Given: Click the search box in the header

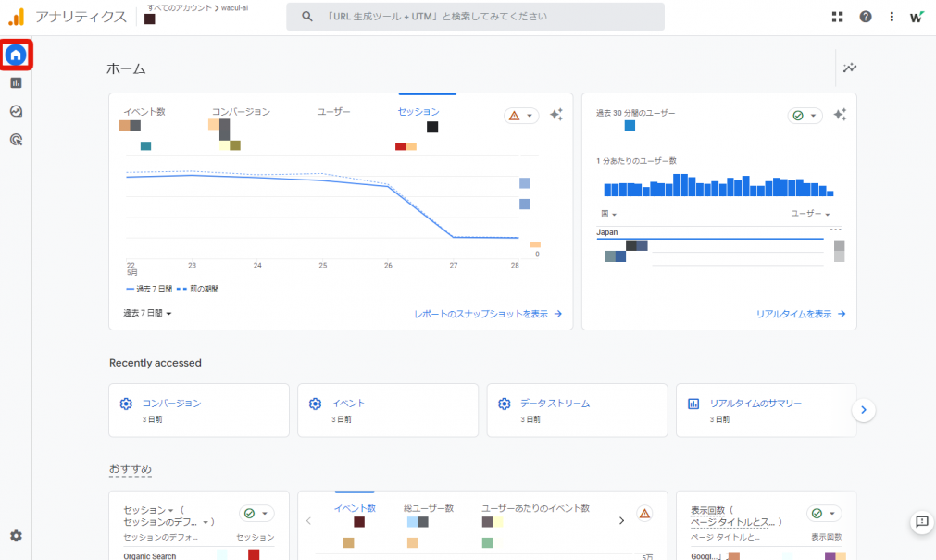Looking at the screenshot, I should (x=475, y=17).
